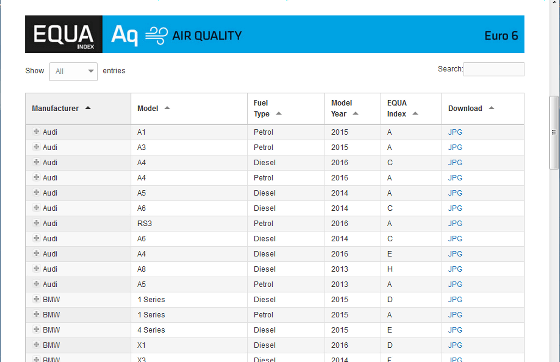The height and width of the screenshot is (362, 560).
Task: Download JPG for Audi A1
Action: pyautogui.click(x=455, y=132)
